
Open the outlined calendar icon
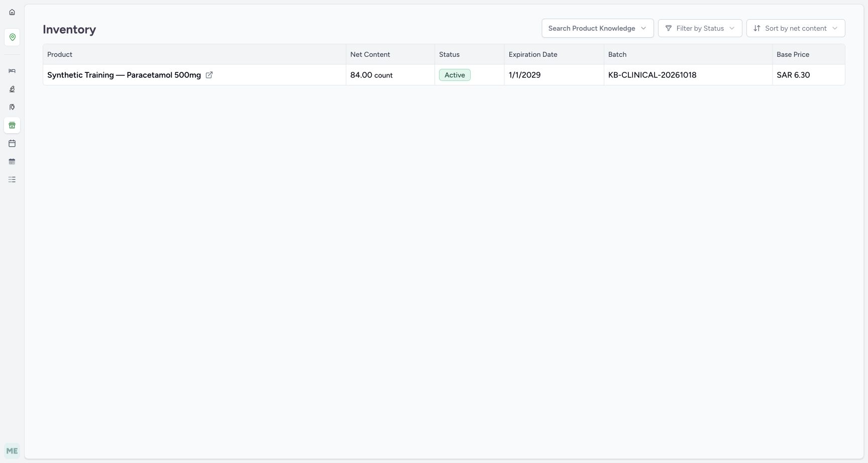(12, 143)
